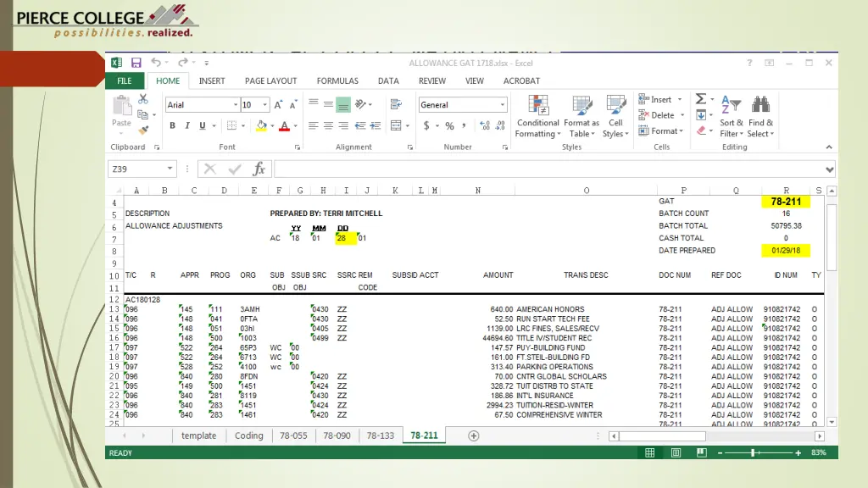Adjust the zoom slider handle

[x=753, y=452]
